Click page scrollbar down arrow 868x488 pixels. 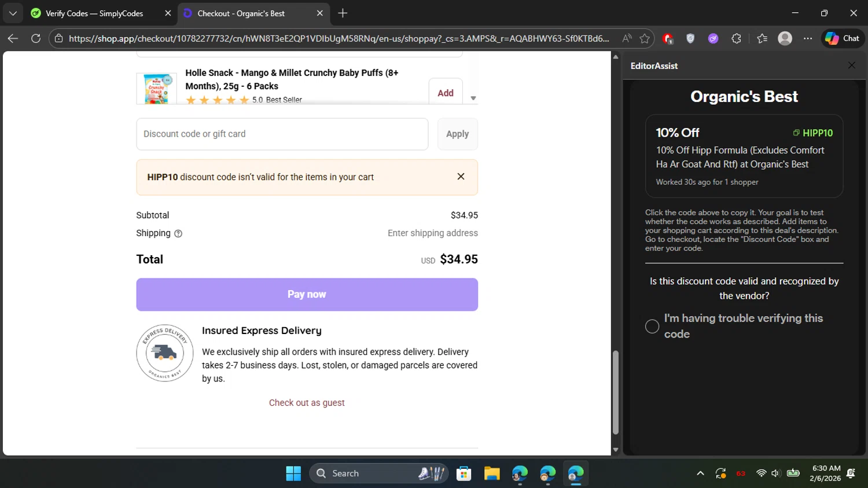(x=616, y=450)
